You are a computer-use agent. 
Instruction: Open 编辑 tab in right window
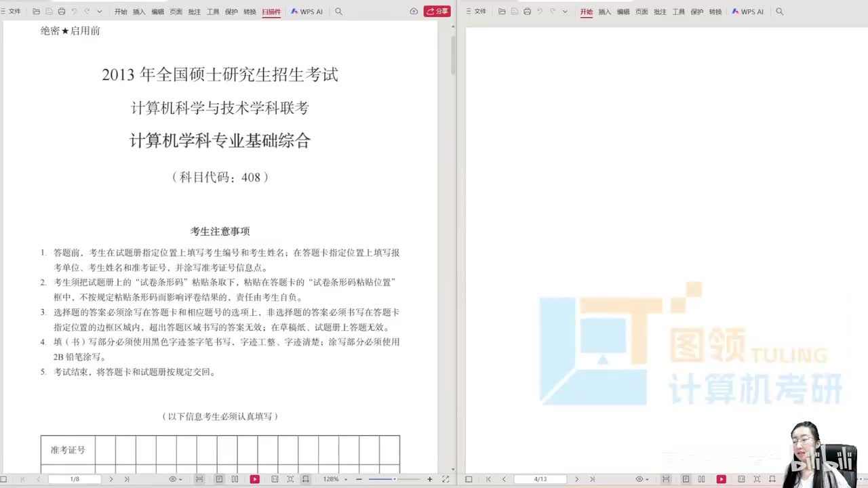tap(623, 12)
